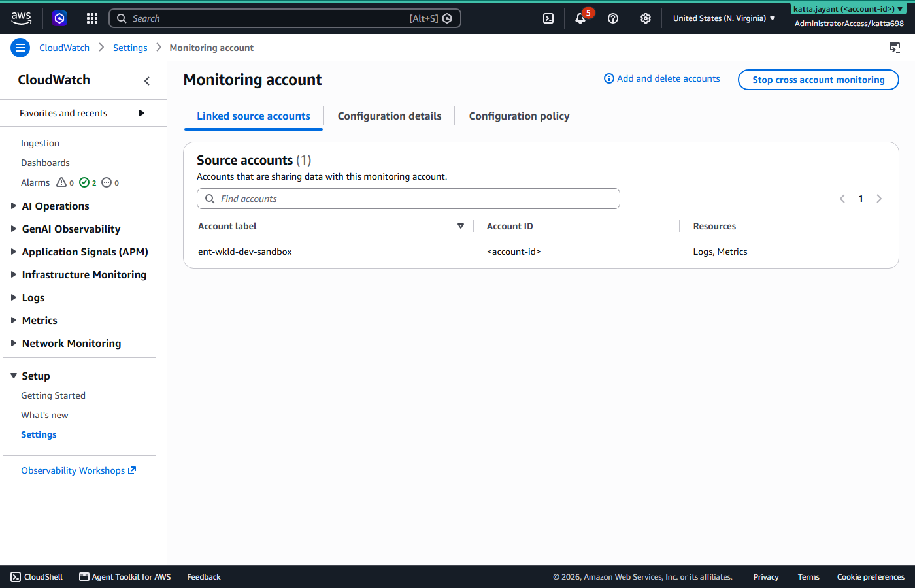Click the ent-wkld-dev-sandbox account label

[x=245, y=252]
